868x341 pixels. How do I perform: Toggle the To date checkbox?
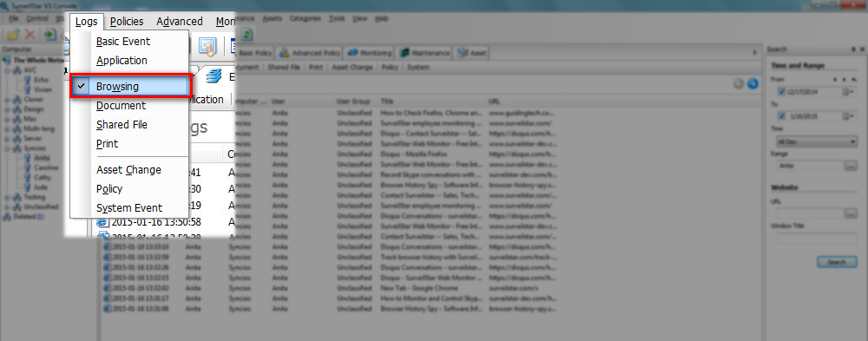[782, 116]
